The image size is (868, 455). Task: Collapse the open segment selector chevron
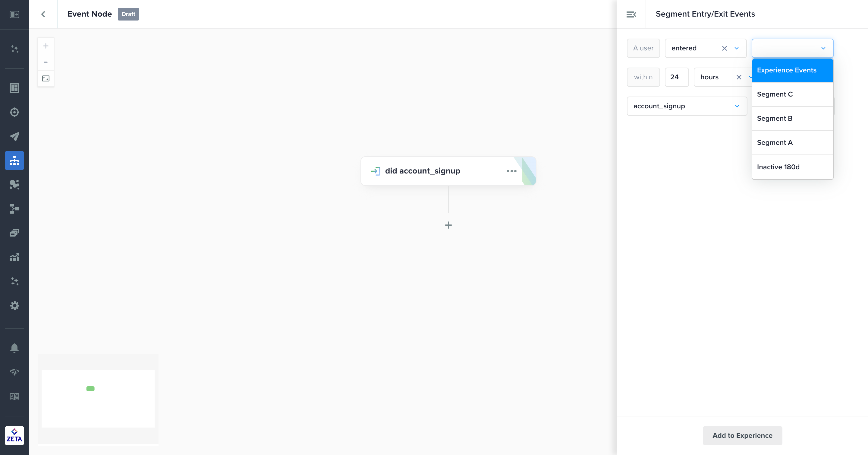tap(823, 48)
